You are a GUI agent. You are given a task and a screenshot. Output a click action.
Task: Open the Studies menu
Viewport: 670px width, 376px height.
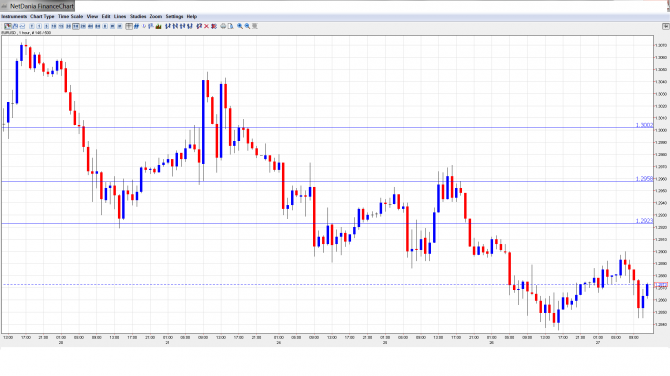point(138,16)
